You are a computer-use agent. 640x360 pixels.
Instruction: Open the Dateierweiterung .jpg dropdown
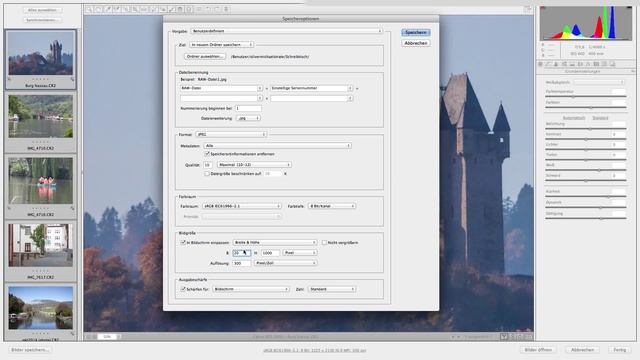[248, 118]
